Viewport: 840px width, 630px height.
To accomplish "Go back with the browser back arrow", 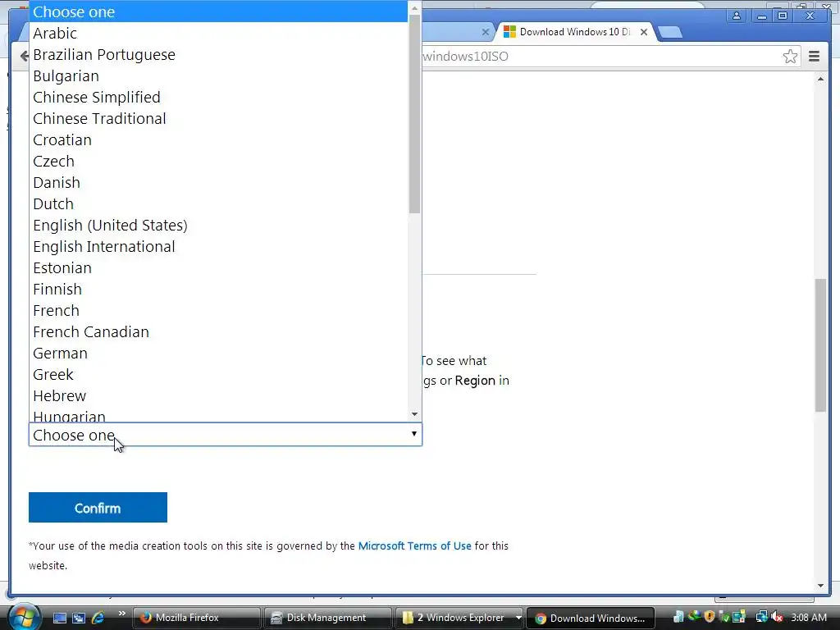I will [x=24, y=56].
